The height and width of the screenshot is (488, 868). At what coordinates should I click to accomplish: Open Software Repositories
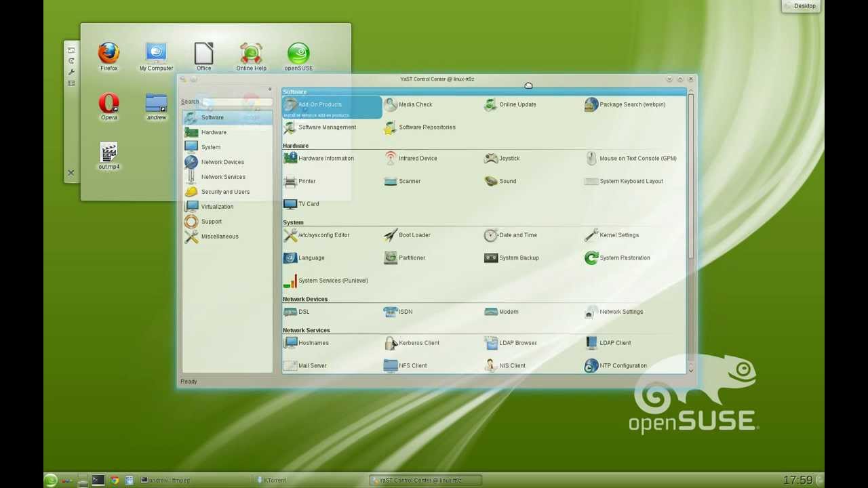click(x=420, y=127)
